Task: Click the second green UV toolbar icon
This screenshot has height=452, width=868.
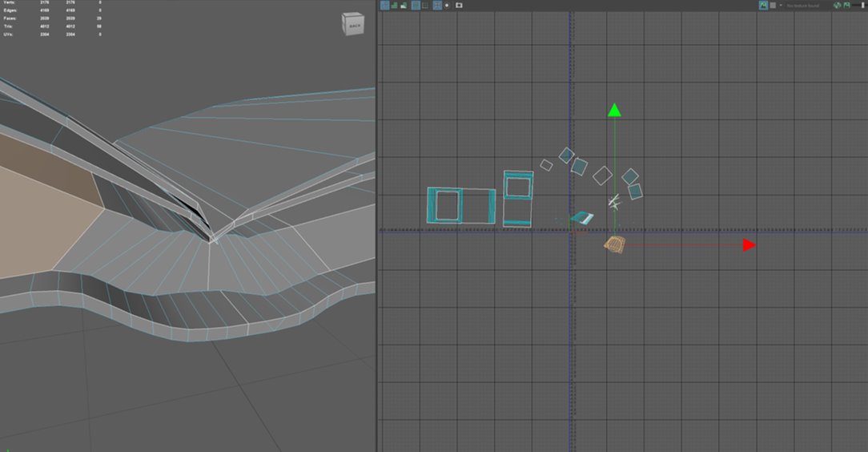Action: [x=394, y=5]
